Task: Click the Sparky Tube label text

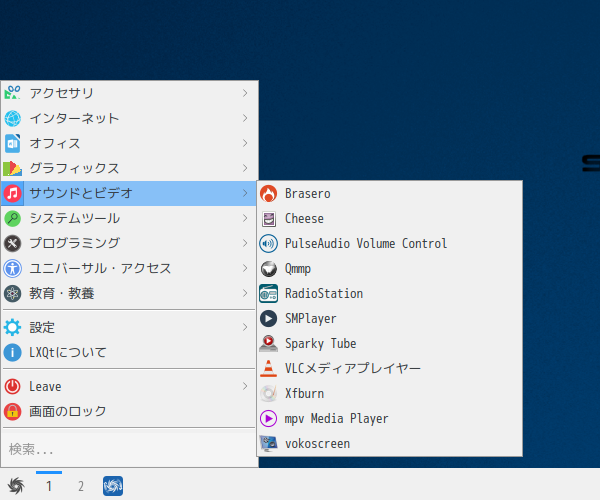Action: click(x=321, y=344)
